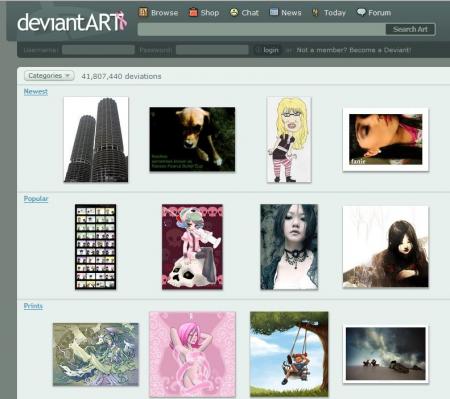This screenshot has width=450, height=399.
Task: Open the Browse menu item
Action: click(x=164, y=13)
